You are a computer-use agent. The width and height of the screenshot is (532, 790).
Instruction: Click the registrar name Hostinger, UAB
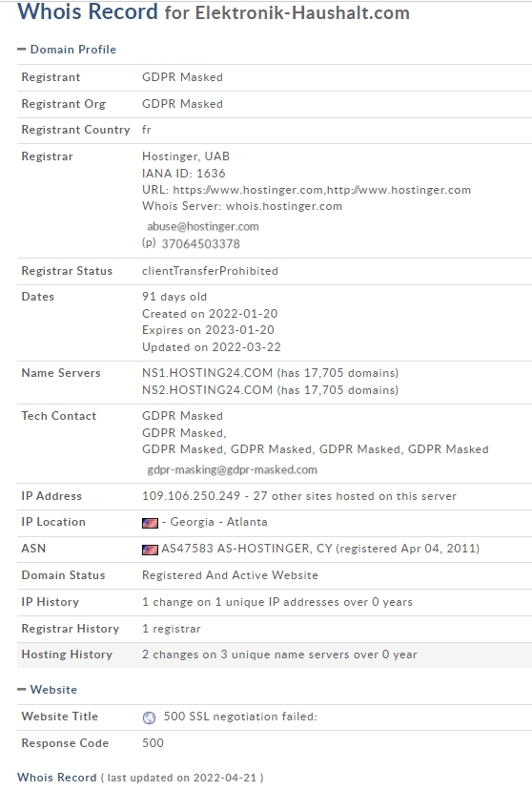pyautogui.click(x=186, y=156)
